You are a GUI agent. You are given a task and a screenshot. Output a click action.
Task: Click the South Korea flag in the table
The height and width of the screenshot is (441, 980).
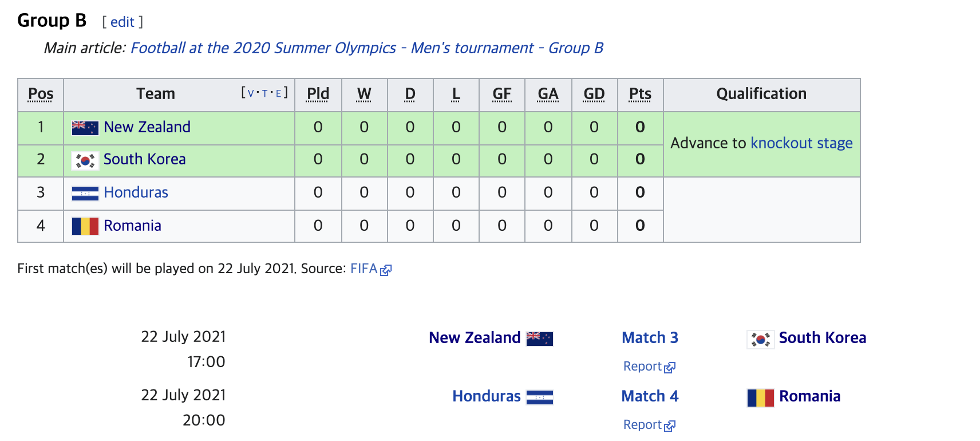(x=85, y=160)
